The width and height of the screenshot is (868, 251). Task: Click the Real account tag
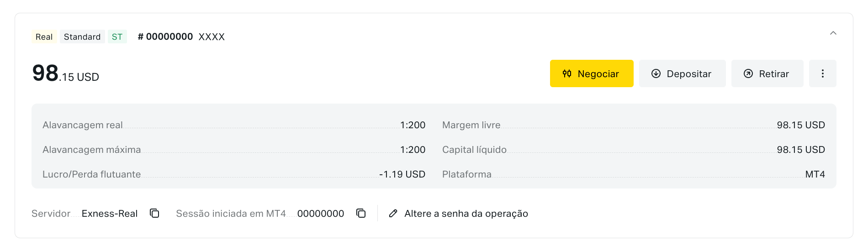[x=44, y=37]
